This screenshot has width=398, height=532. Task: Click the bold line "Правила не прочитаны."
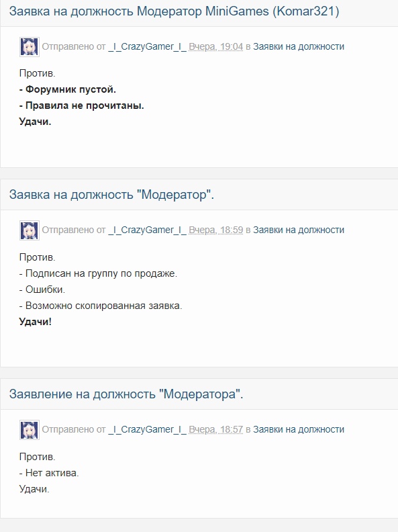pyautogui.click(x=82, y=105)
